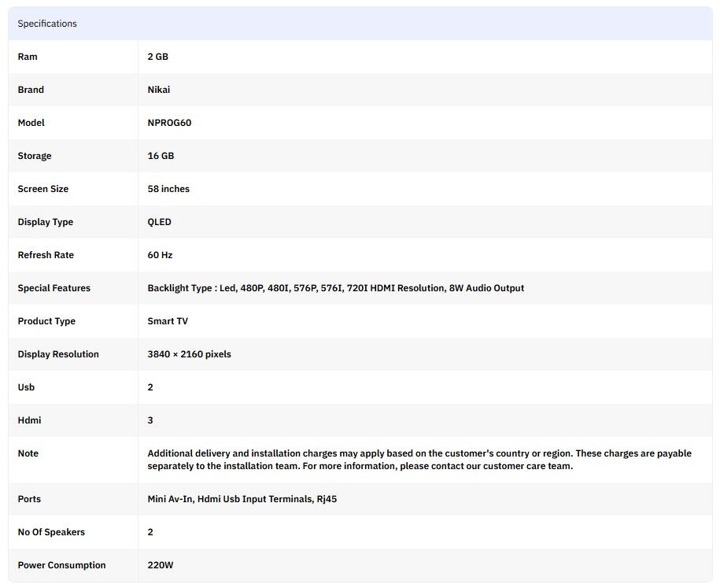
Task: Select model number NPROG60
Action: click(169, 123)
